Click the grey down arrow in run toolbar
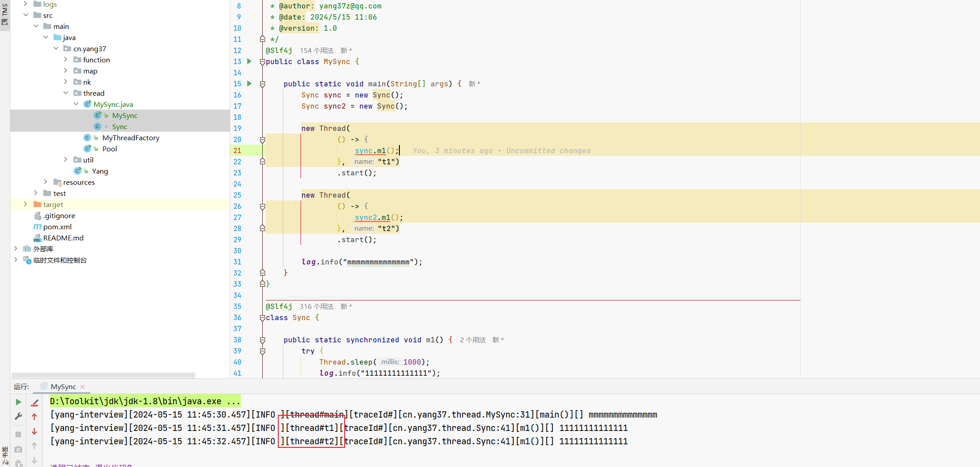 [34, 460]
